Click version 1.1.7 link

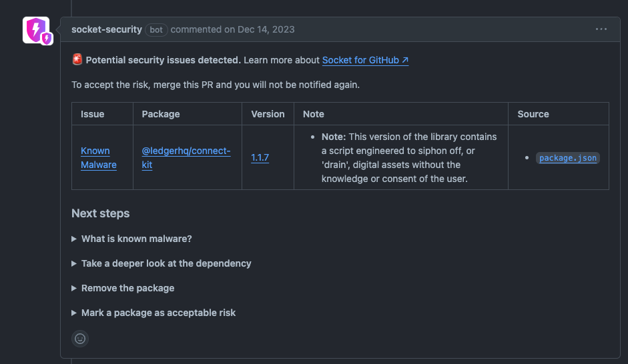coord(260,158)
